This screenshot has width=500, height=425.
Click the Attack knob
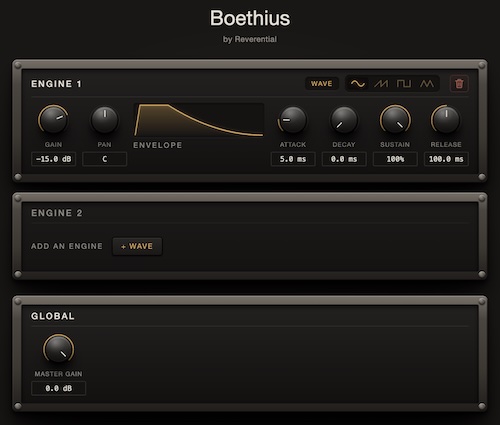(x=293, y=120)
